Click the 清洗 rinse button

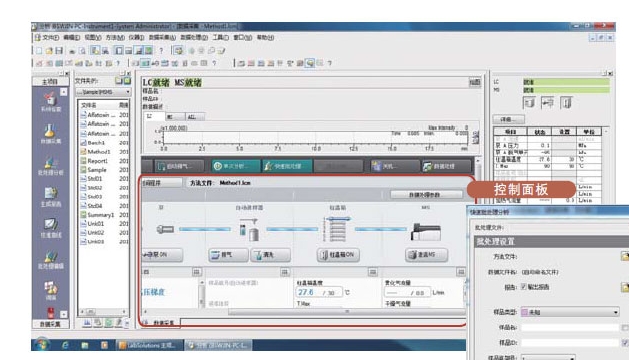click(x=270, y=254)
